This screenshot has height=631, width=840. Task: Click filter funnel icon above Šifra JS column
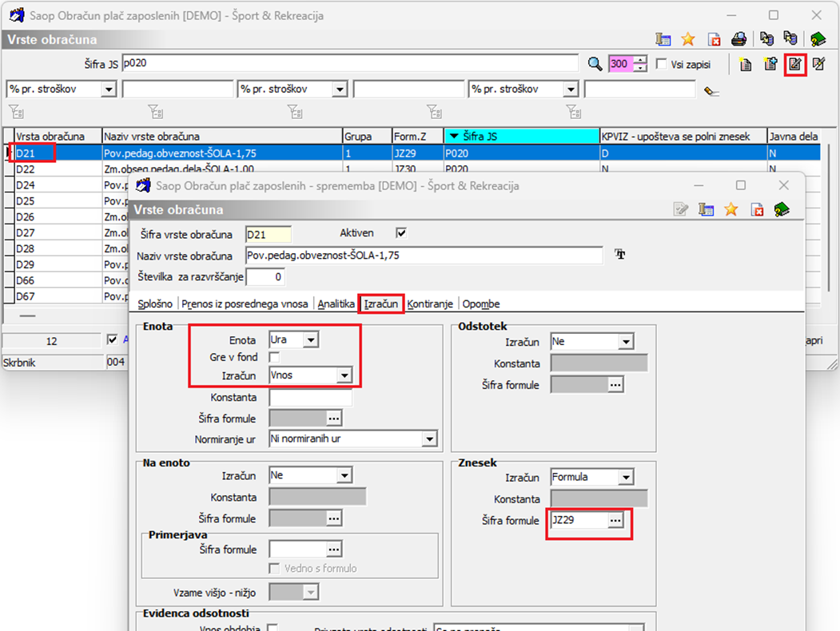pos(434,111)
